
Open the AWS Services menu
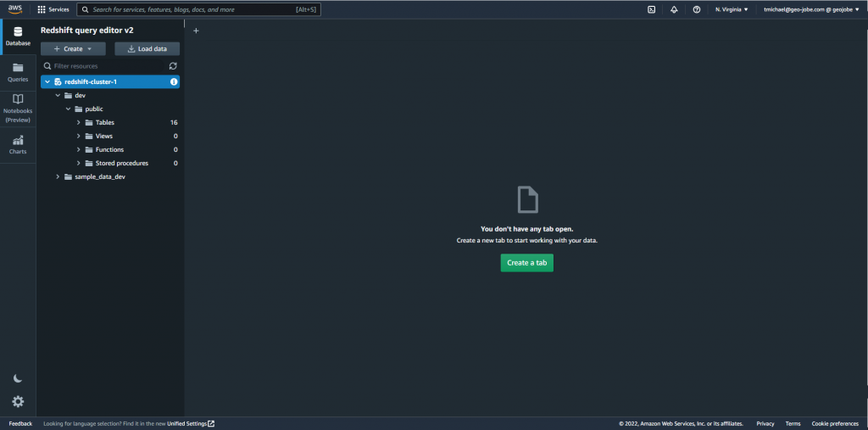[53, 9]
